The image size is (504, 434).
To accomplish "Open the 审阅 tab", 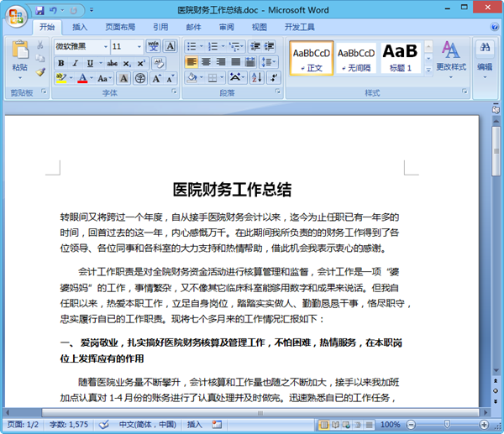I will click(x=226, y=27).
